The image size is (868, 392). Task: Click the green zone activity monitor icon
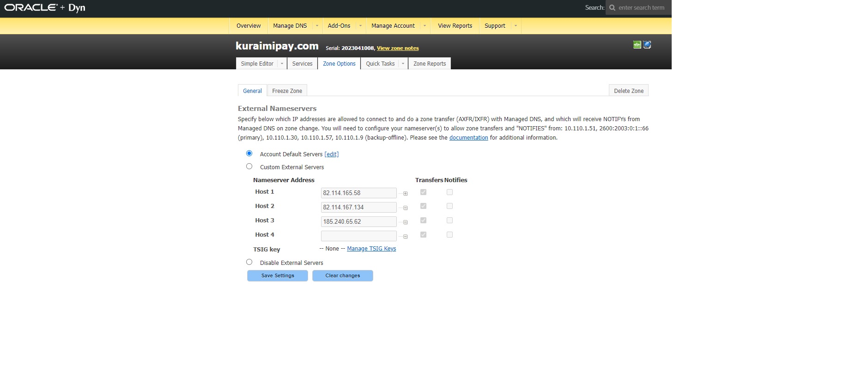click(x=637, y=45)
